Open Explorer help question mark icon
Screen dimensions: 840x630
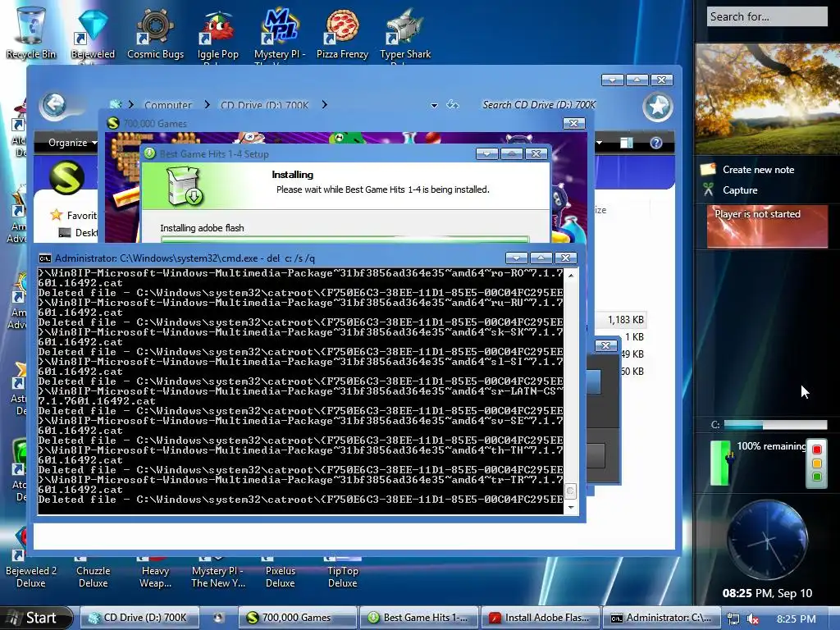point(655,143)
